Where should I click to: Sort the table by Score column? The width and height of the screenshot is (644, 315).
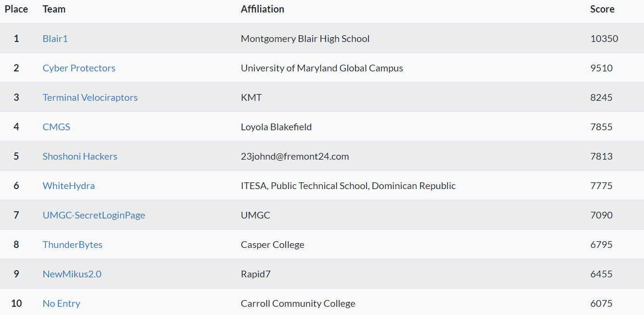(x=602, y=9)
